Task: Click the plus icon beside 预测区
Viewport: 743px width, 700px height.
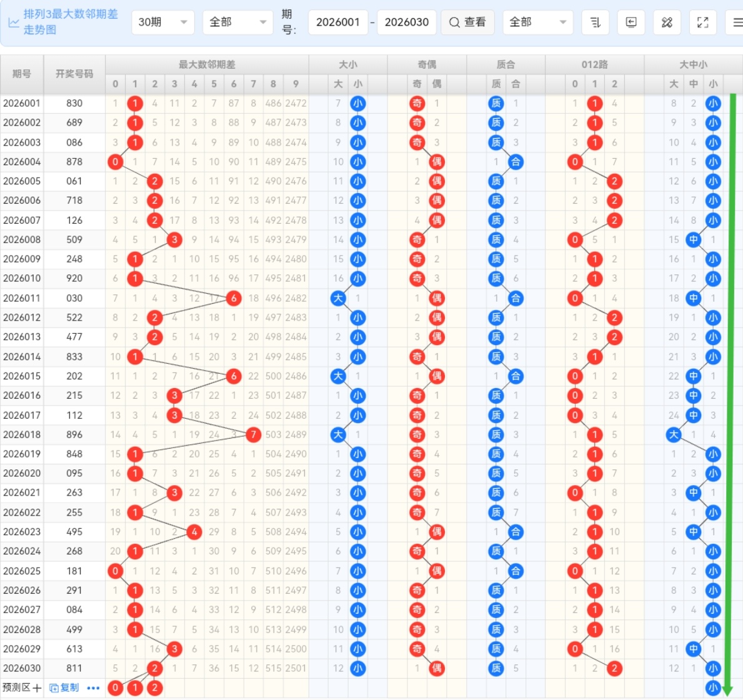Action: [37, 688]
